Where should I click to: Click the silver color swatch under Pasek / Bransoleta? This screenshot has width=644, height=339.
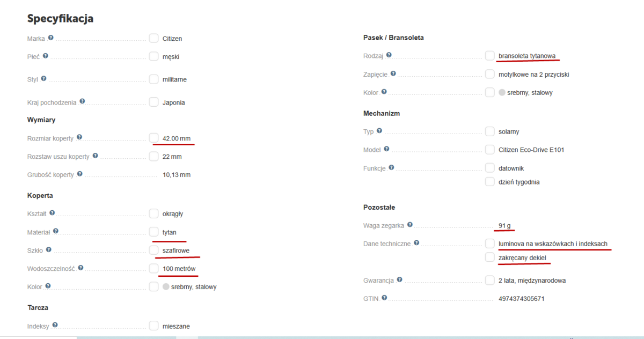click(x=502, y=92)
